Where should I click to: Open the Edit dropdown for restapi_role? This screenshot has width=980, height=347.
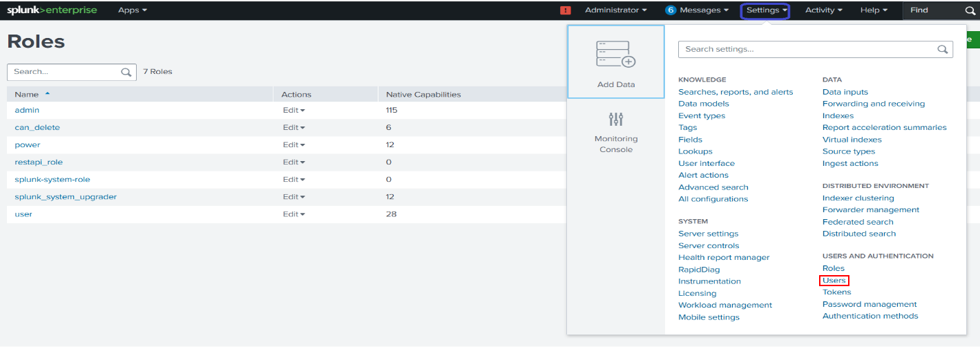(294, 162)
